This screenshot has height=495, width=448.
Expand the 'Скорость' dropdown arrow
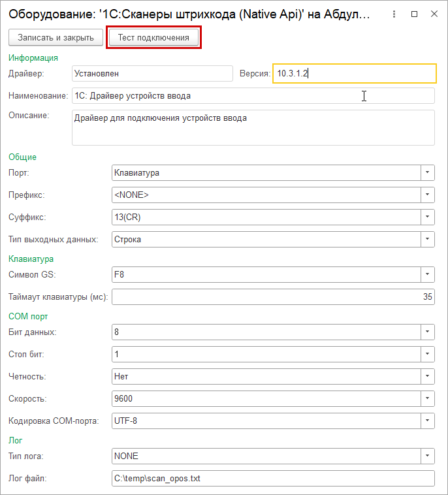(x=427, y=398)
